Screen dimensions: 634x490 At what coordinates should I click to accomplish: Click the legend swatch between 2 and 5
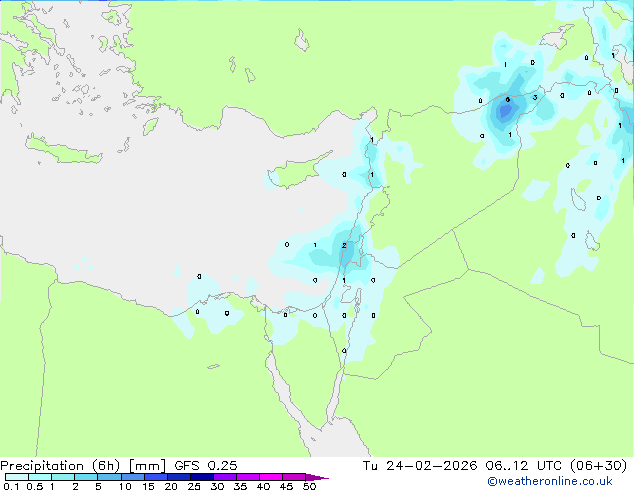click(86, 477)
